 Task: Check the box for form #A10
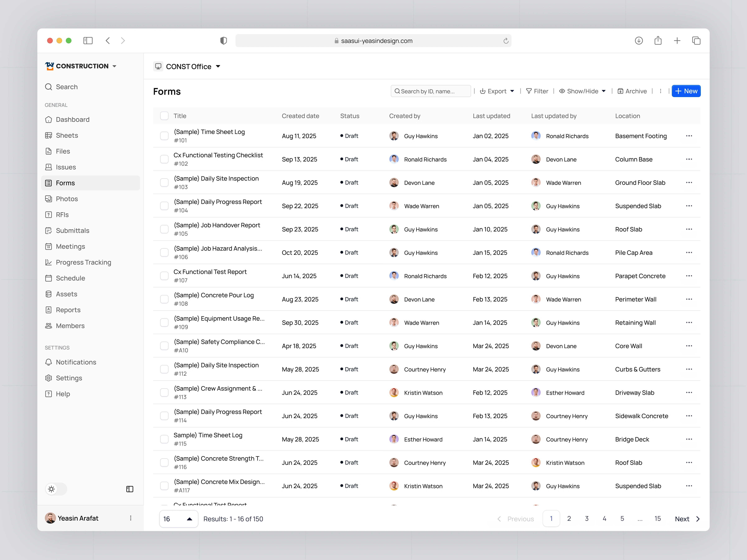164,346
